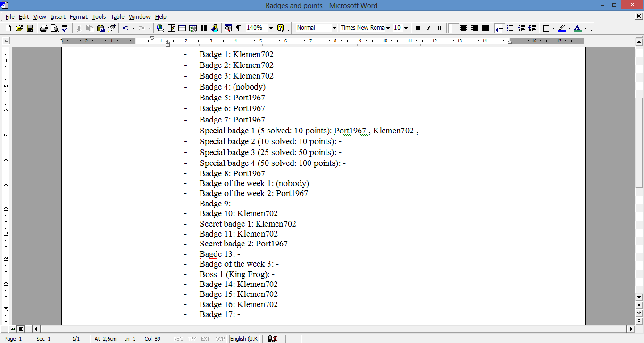Open the Times New Roman font dropdown

388,28
